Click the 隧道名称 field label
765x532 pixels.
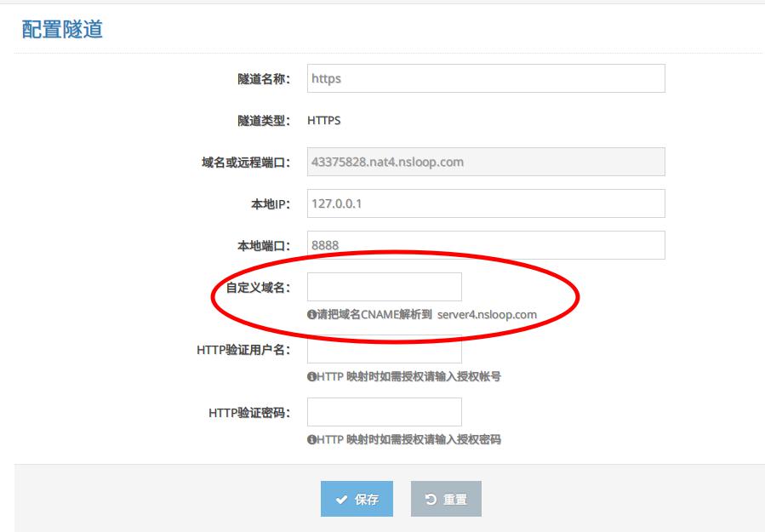pos(264,78)
